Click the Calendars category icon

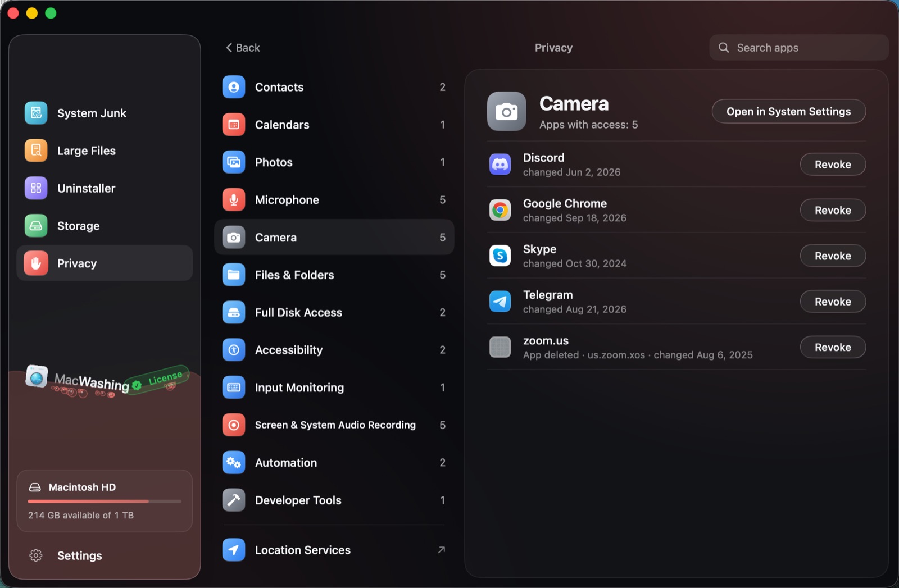[234, 125]
